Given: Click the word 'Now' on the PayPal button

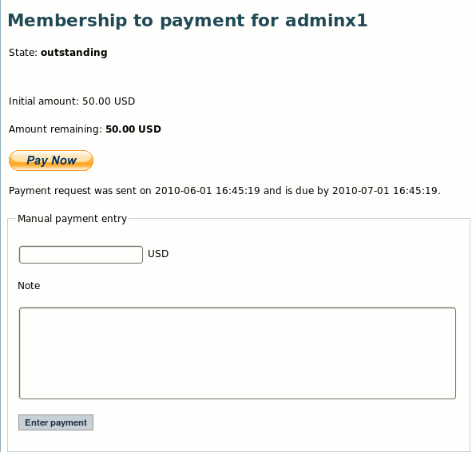Looking at the screenshot, I should [64, 161].
